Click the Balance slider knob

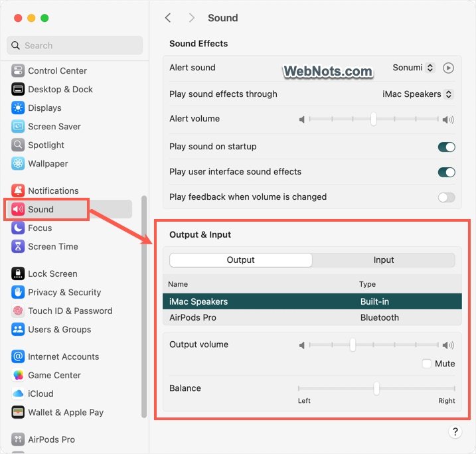[376, 388]
